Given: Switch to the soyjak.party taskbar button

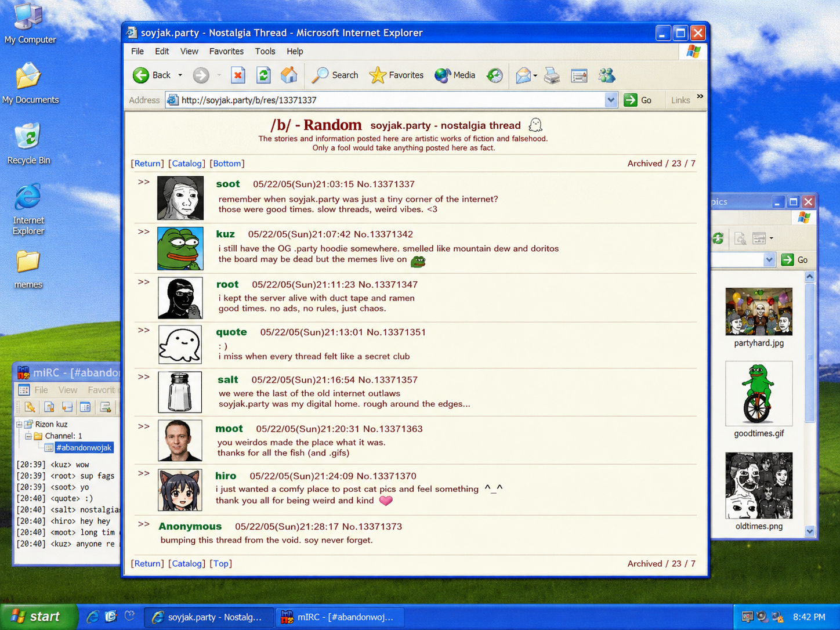Looking at the screenshot, I should tap(209, 617).
